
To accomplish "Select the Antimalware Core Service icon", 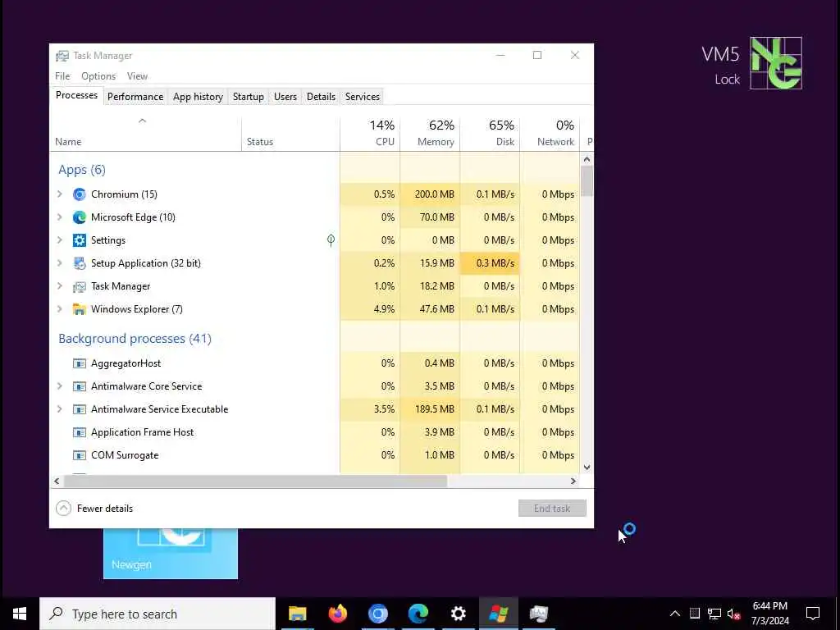I will tap(80, 387).
